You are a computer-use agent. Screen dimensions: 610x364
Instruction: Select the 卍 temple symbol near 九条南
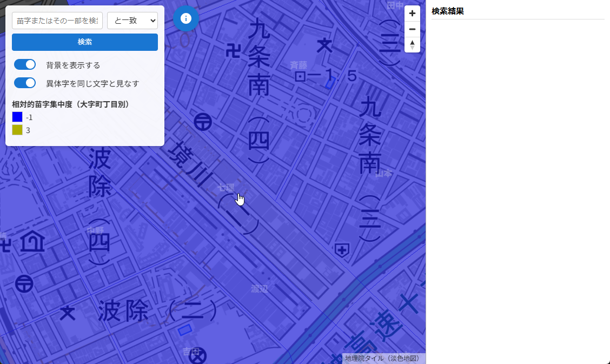(233, 51)
